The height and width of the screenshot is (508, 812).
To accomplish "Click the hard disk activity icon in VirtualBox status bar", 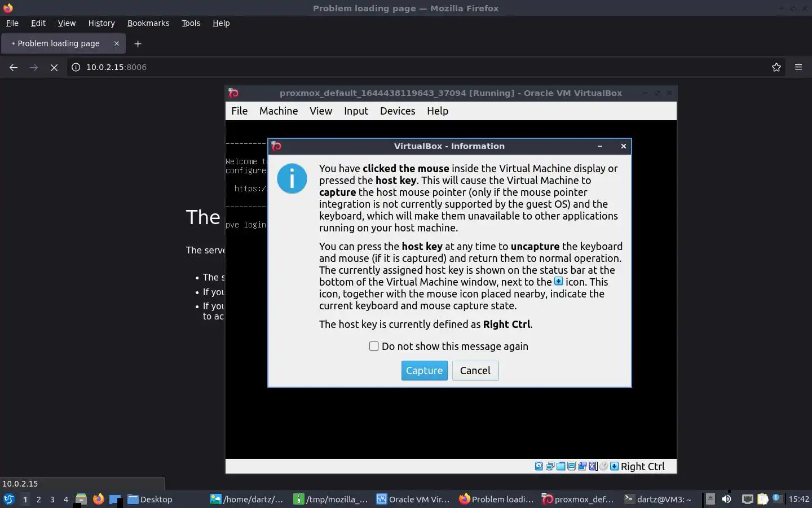I will (x=539, y=466).
